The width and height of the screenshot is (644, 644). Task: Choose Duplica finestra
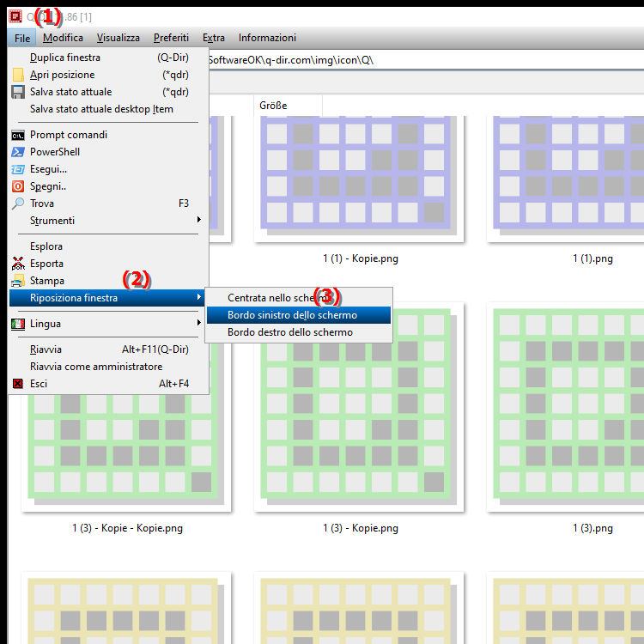109,58
